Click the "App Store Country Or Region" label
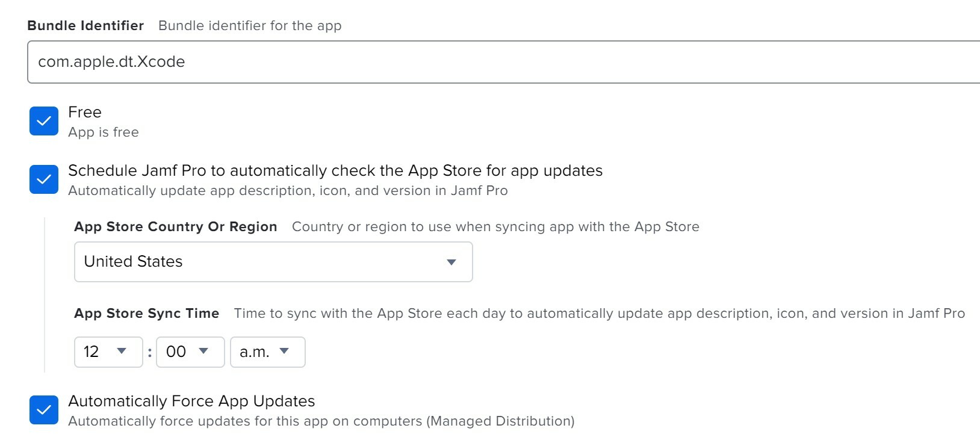The image size is (980, 437). tap(176, 227)
